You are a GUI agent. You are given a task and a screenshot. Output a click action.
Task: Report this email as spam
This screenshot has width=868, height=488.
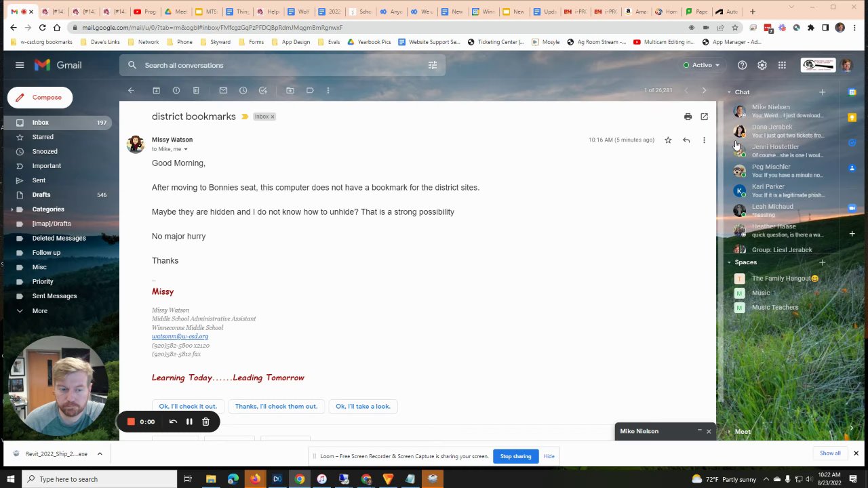point(176,90)
